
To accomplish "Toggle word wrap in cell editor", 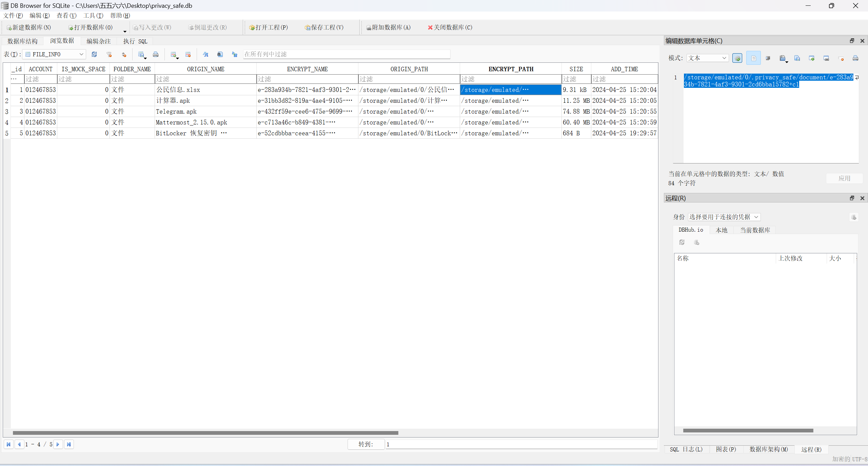I will (x=753, y=58).
